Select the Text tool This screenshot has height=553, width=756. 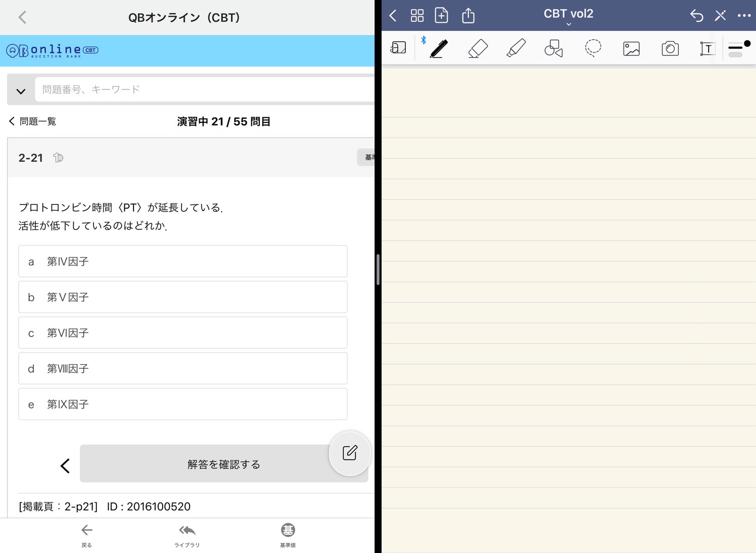coord(707,48)
